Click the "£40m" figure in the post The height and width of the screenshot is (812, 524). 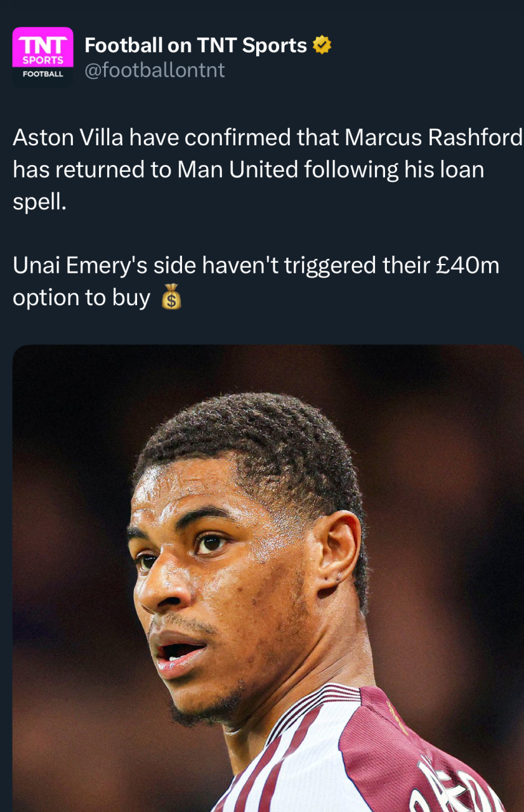coord(468,265)
